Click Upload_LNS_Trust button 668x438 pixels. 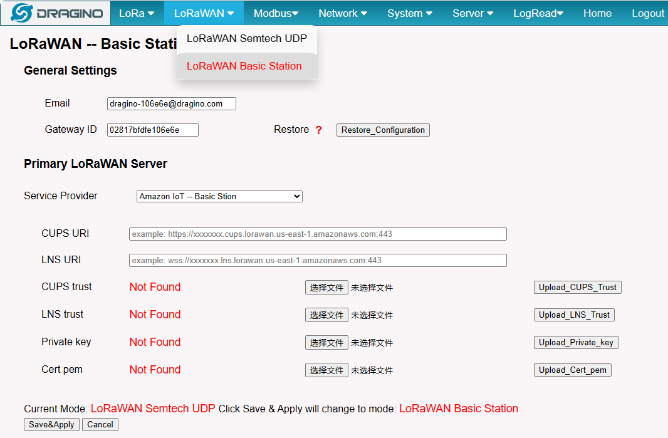point(574,315)
